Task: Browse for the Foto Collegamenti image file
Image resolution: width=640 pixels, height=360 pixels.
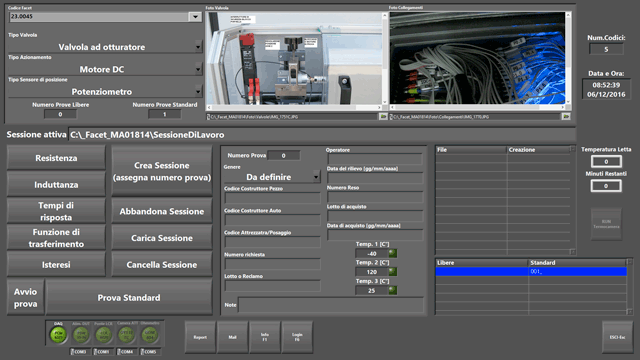Action: pos(566,117)
